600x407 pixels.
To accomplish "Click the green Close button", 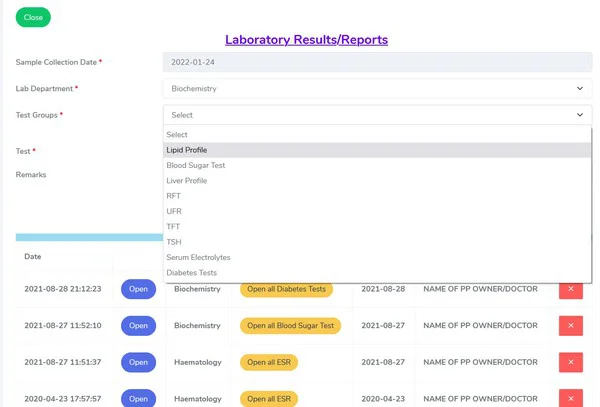I will [x=33, y=17].
